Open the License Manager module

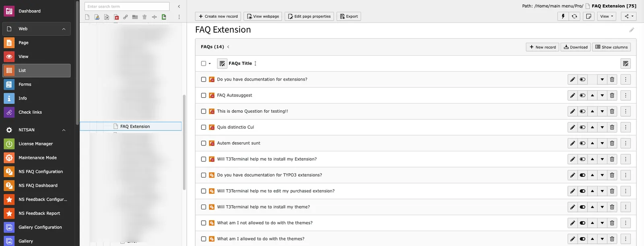pyautogui.click(x=37, y=144)
